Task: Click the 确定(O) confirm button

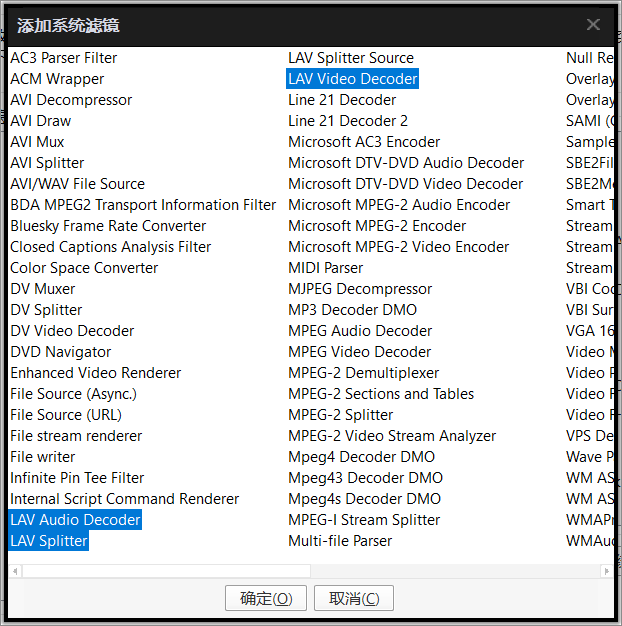Action: pos(265,598)
